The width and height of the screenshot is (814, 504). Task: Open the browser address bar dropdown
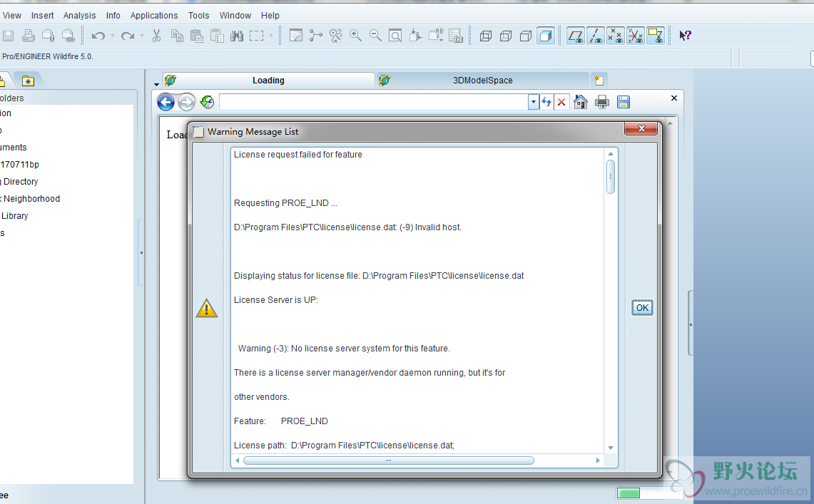(533, 102)
